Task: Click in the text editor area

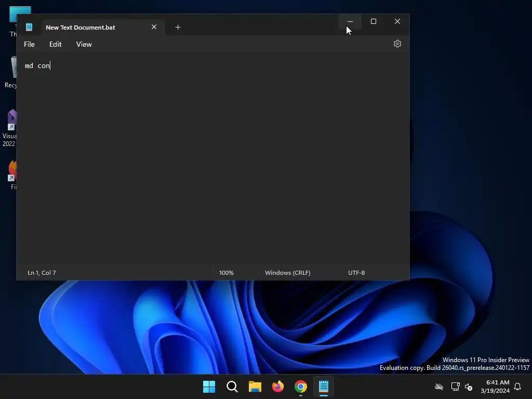Action: click(x=212, y=159)
